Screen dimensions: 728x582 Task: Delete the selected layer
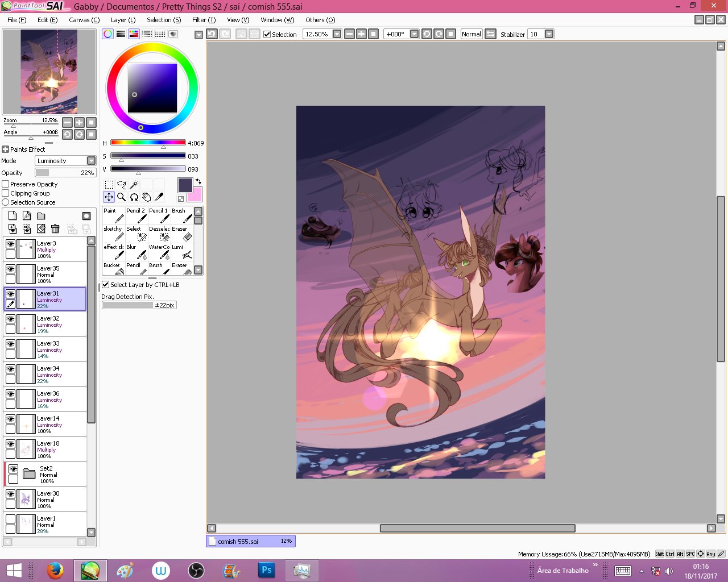pos(55,228)
